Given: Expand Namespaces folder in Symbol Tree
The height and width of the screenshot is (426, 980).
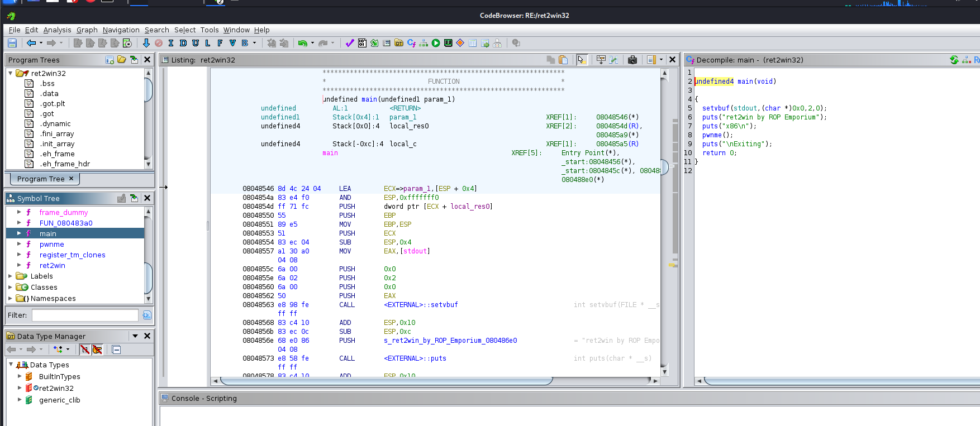Looking at the screenshot, I should [11, 298].
